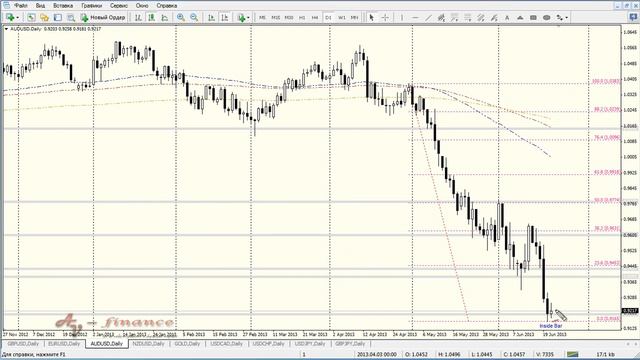
Task: Click the New Chart icon
Action: coord(10,18)
